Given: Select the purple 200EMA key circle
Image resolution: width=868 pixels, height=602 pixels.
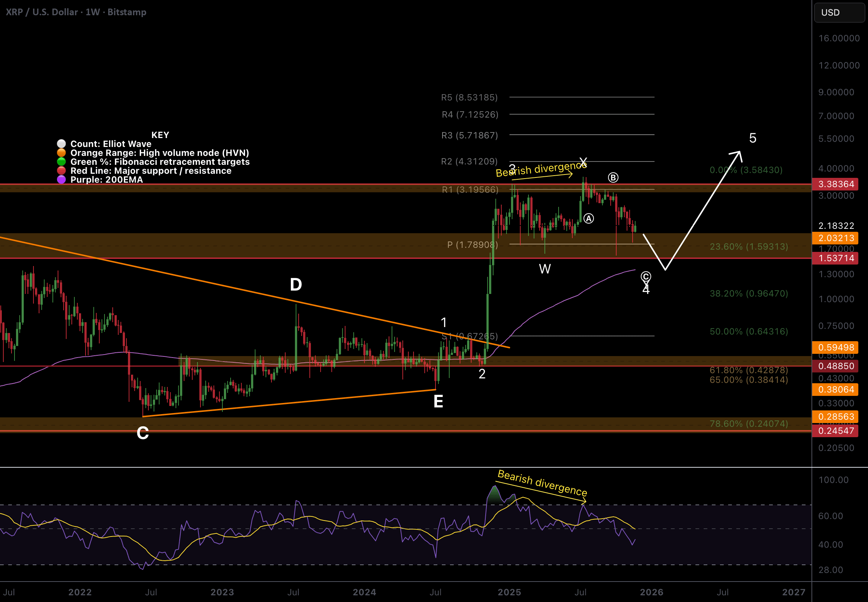Looking at the screenshot, I should click(61, 180).
